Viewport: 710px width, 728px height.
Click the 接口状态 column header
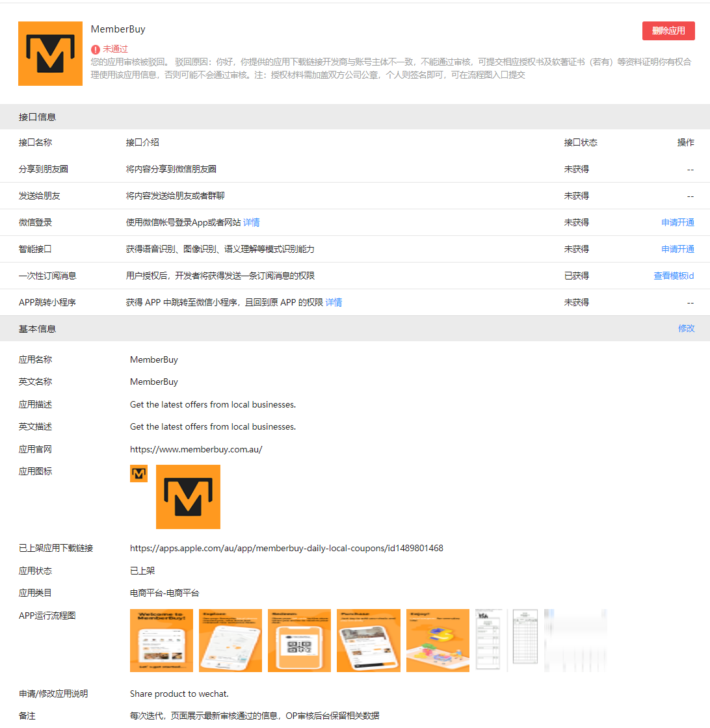[581, 142]
